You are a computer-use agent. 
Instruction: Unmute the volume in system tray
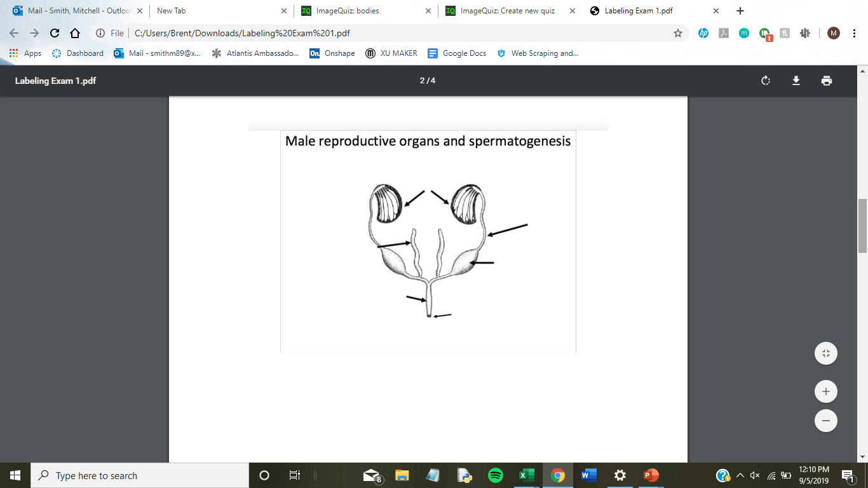(x=755, y=475)
